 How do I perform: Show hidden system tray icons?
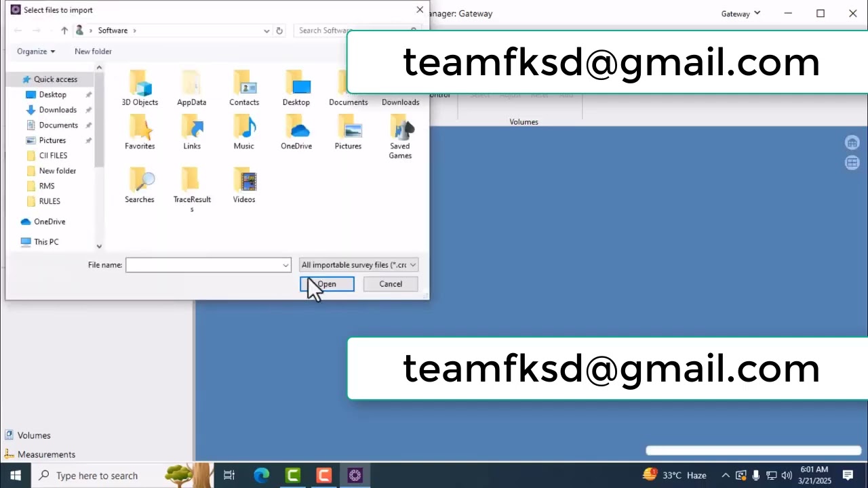726,475
